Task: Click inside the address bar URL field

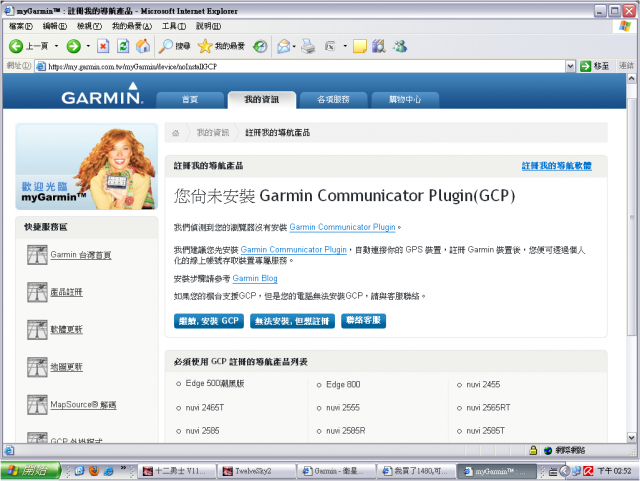Action: click(300, 66)
